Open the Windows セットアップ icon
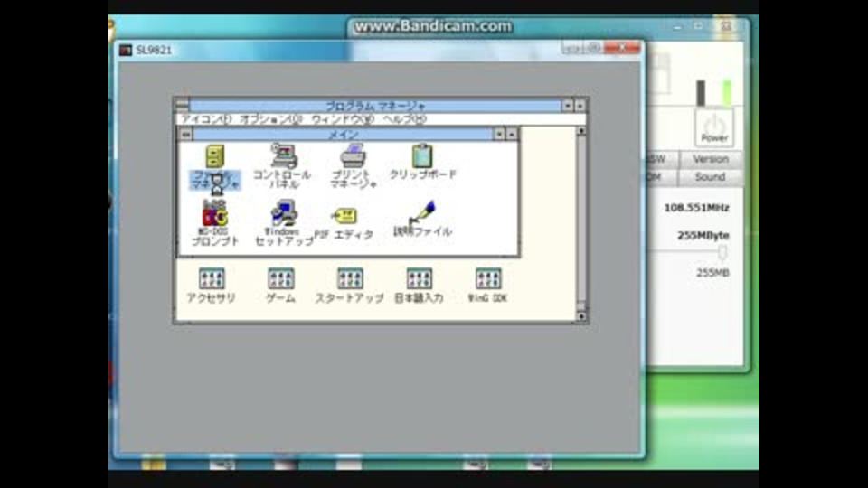868x488 pixels. pos(283,223)
